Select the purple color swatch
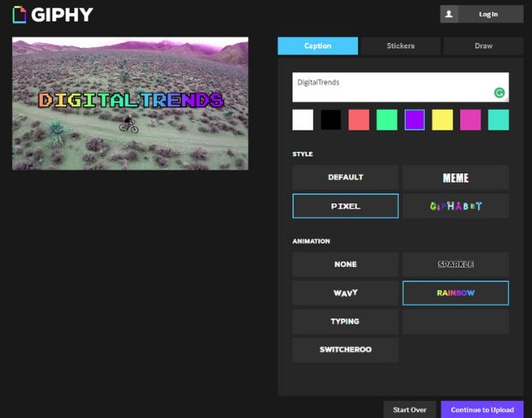 [414, 120]
